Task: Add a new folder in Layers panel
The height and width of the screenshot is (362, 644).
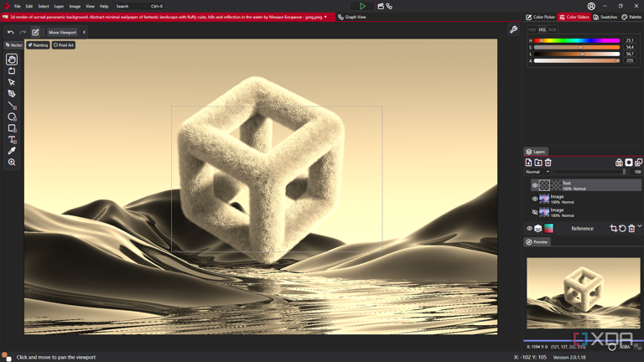Action: (x=538, y=163)
